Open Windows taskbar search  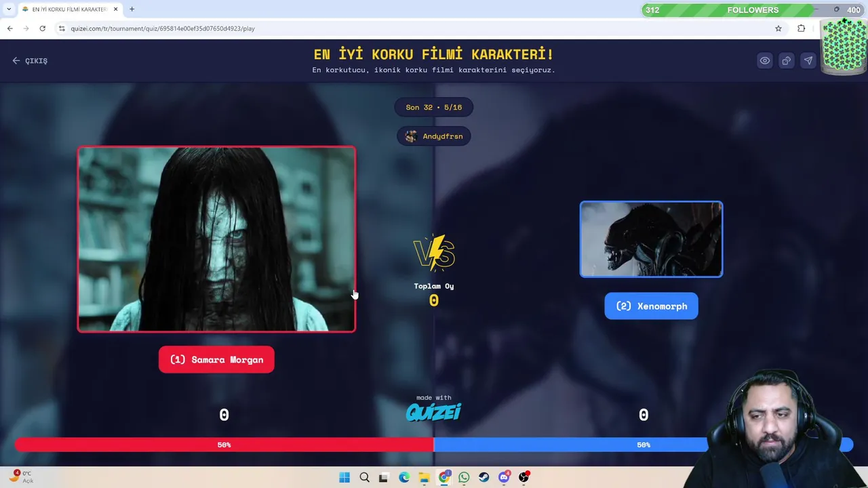(364, 477)
